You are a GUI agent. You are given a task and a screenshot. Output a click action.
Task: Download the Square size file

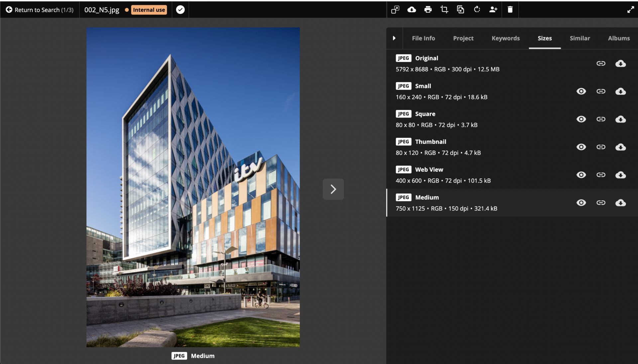(620, 119)
